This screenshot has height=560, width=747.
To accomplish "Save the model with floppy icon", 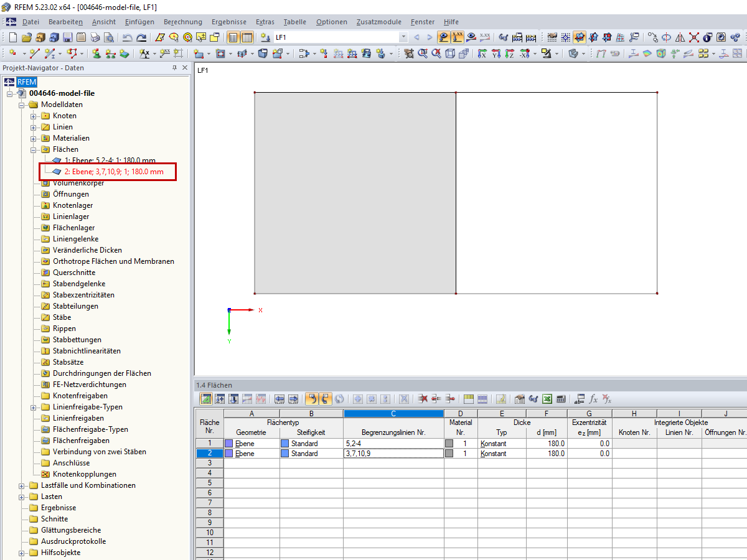I will click(x=67, y=37).
